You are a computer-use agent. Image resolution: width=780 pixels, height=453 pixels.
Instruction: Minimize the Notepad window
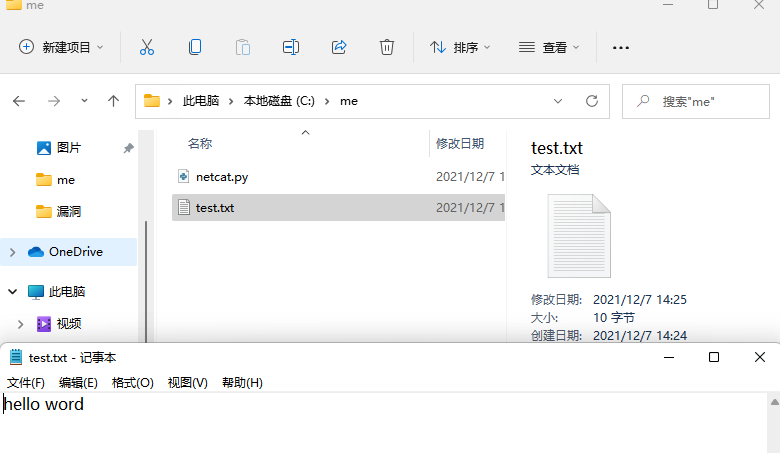coord(669,357)
